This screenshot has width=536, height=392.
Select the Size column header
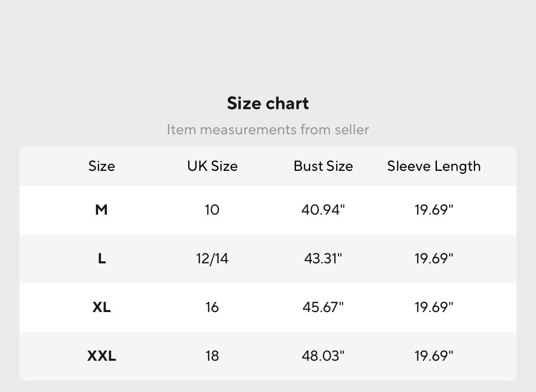click(x=102, y=166)
